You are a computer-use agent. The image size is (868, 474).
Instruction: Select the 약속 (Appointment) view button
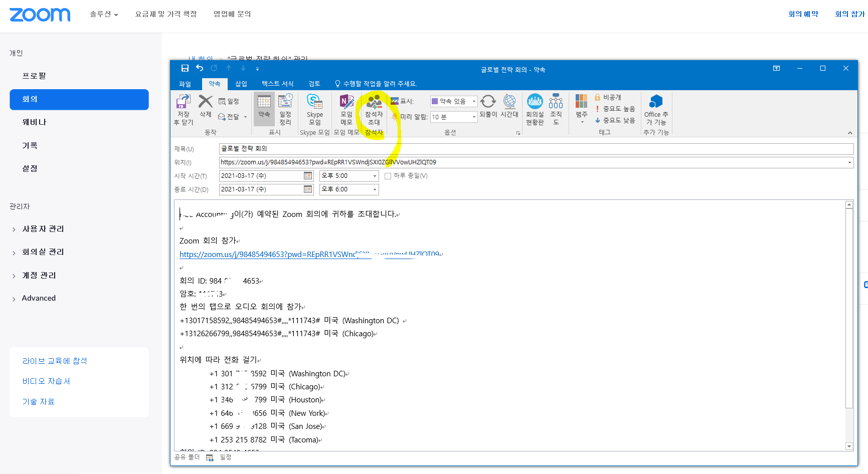tap(264, 109)
